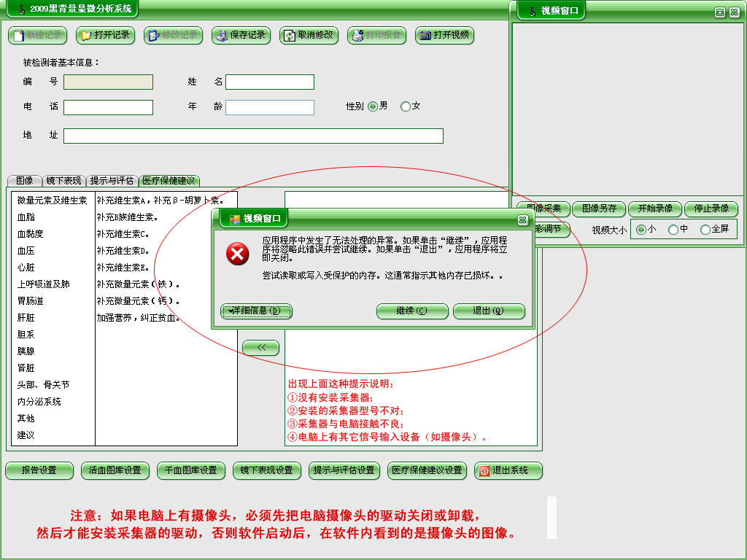This screenshot has width=747, height=560.
Task: Open a record with 打开记录
Action: point(105,35)
